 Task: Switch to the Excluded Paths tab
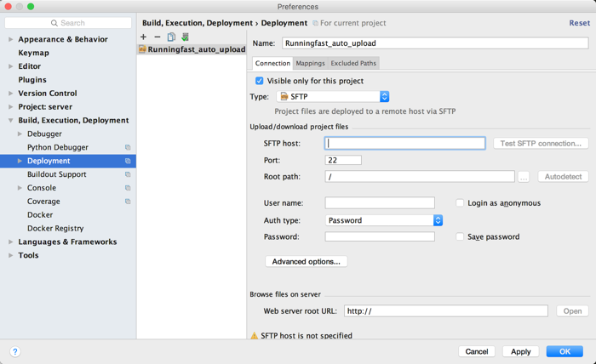coord(353,63)
